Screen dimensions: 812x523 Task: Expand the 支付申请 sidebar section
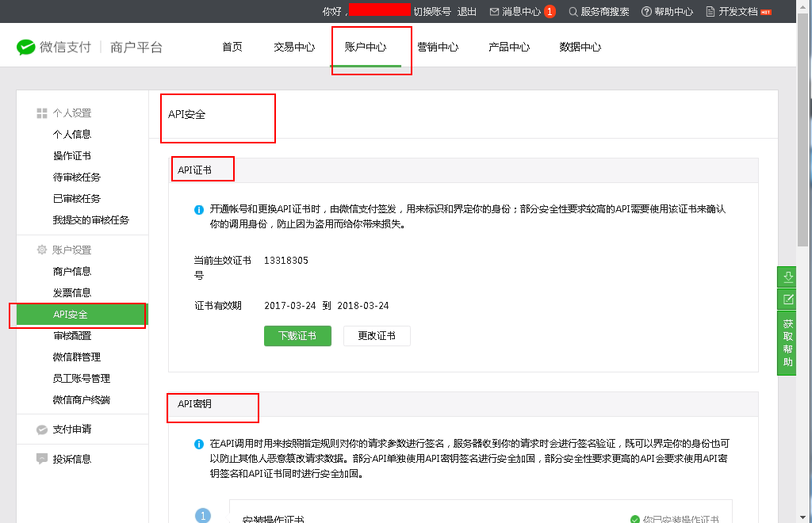[x=71, y=429]
